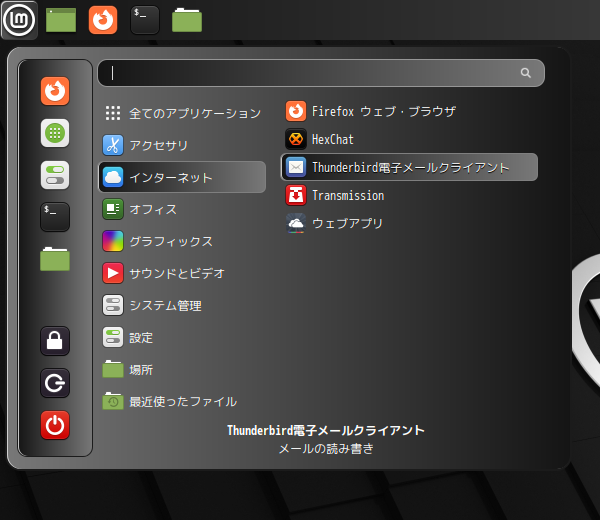Select the インターネット category
Screen dimensions: 600x520
(x=182, y=177)
